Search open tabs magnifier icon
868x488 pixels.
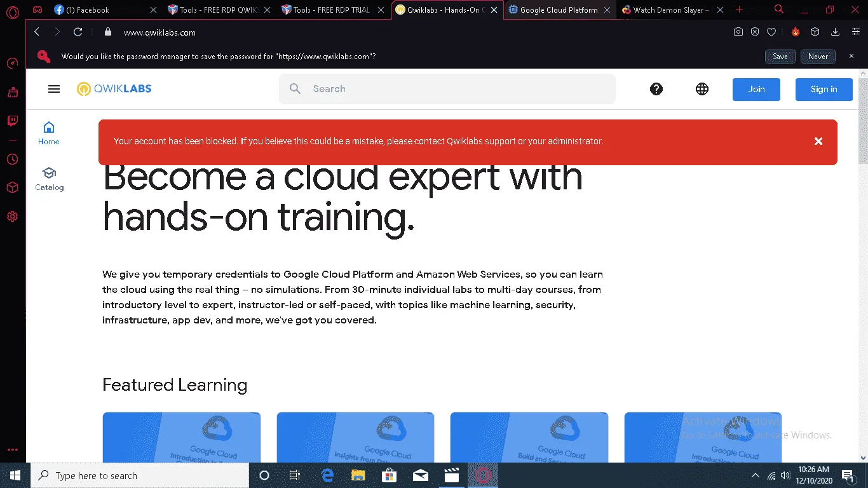pos(779,10)
